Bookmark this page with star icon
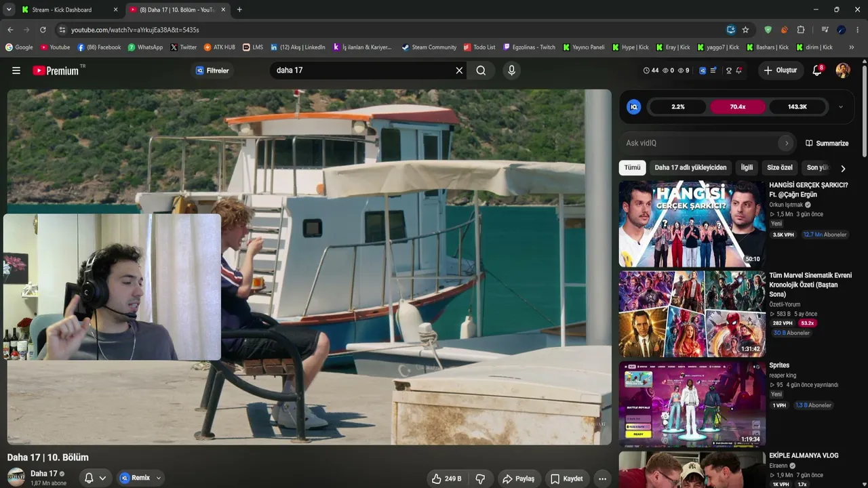The height and width of the screenshot is (488, 868). [x=745, y=30]
